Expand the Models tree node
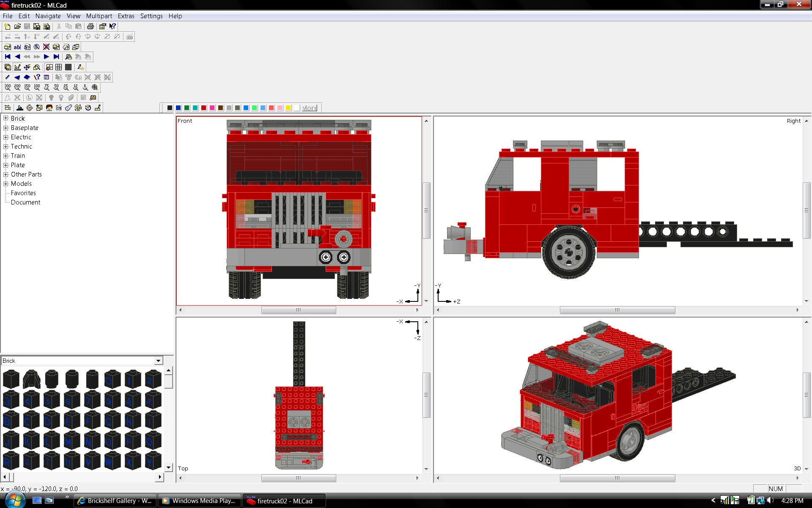812x508 pixels. click(x=6, y=184)
